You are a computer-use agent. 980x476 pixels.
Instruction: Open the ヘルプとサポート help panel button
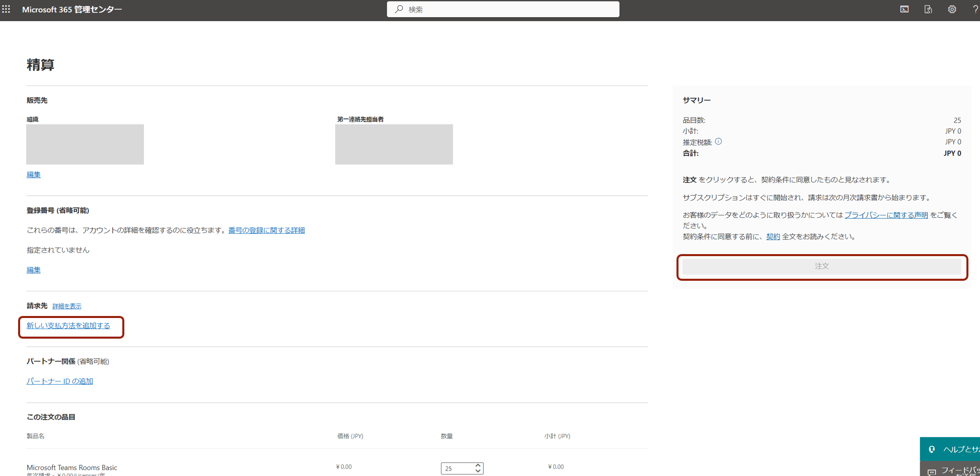coord(950,449)
